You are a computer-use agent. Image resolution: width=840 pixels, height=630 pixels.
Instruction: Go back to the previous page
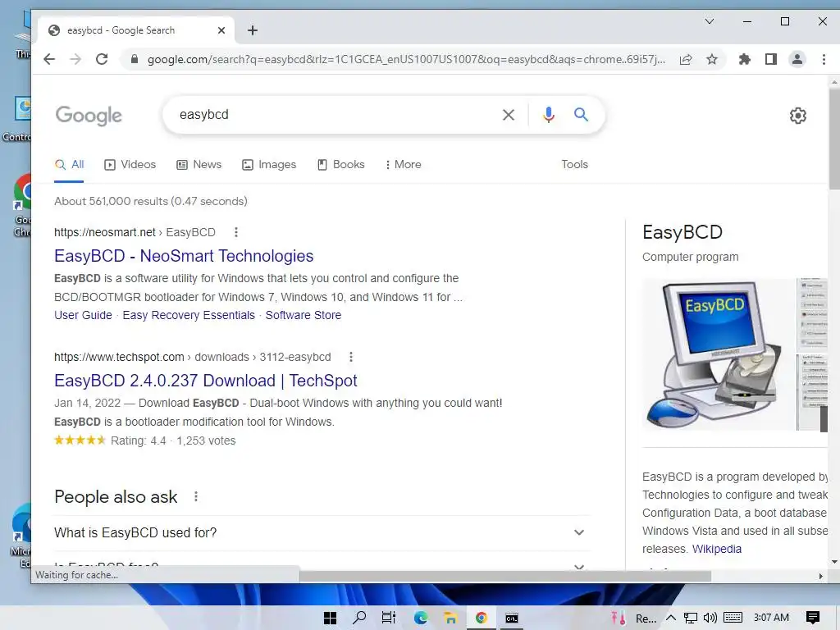(49, 59)
